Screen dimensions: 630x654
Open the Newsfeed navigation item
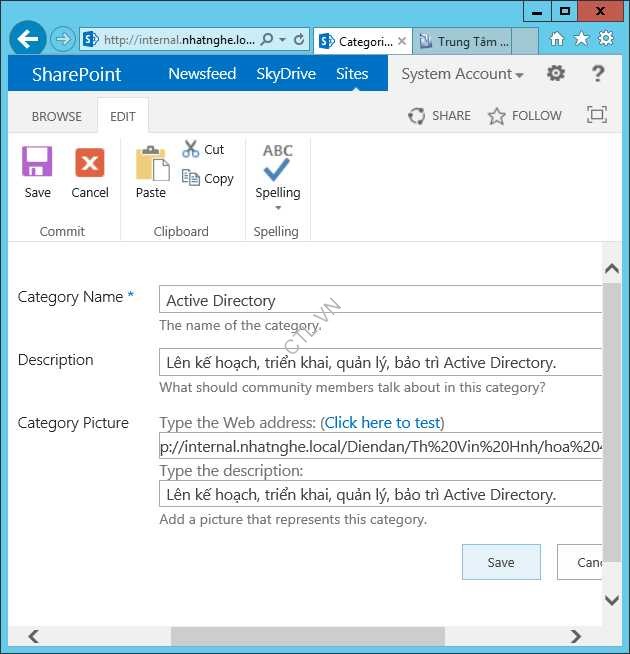point(202,74)
